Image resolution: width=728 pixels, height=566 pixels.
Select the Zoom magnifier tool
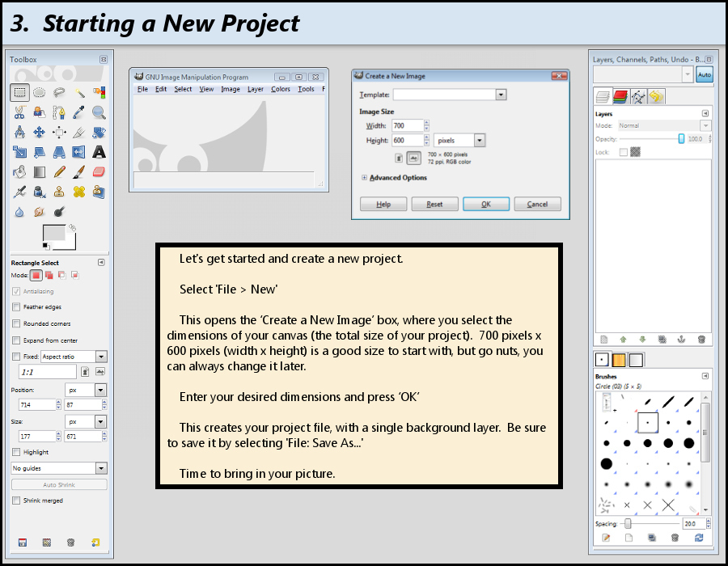tap(99, 112)
